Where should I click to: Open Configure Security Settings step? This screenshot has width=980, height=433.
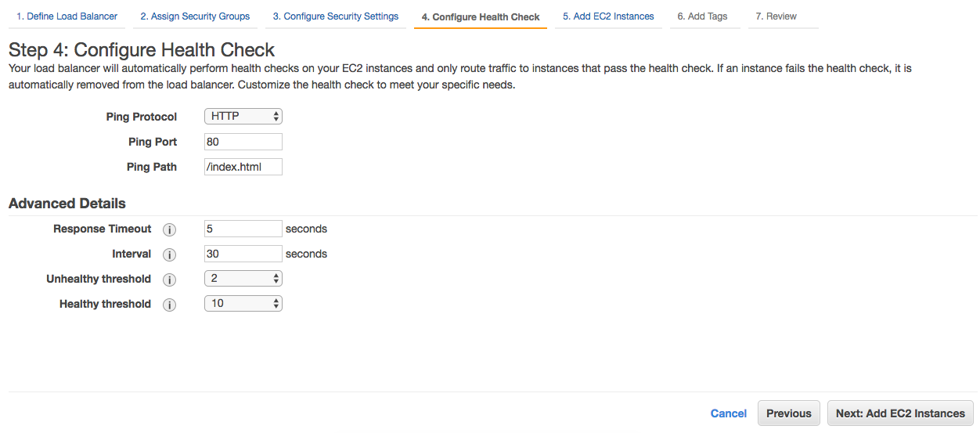(335, 16)
